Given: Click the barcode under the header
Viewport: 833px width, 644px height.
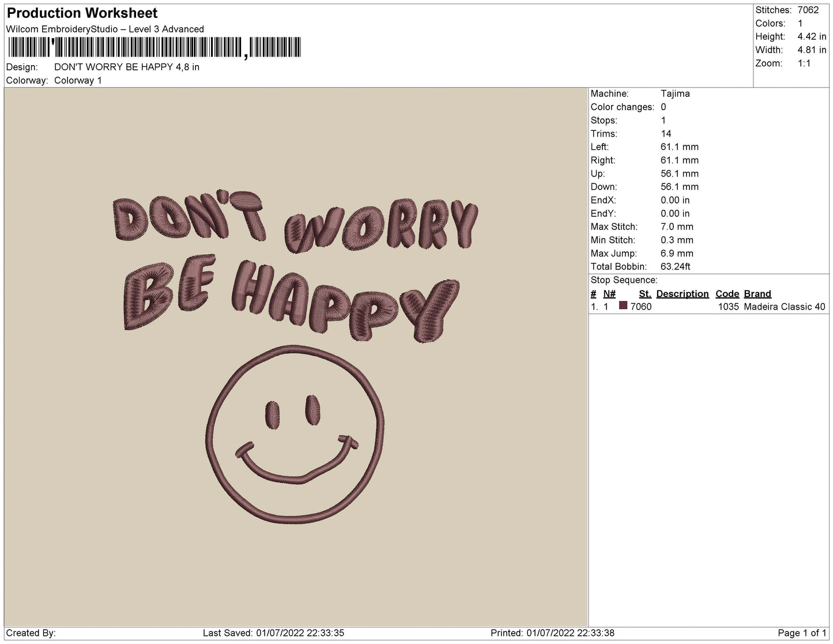Looking at the screenshot, I should tap(154, 47).
